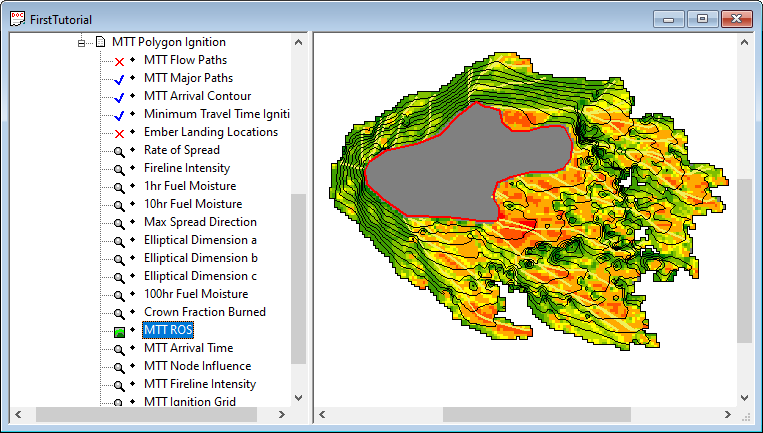This screenshot has width=763, height=433.
Task: Select the Fireline Intensity layer
Action: (x=187, y=168)
